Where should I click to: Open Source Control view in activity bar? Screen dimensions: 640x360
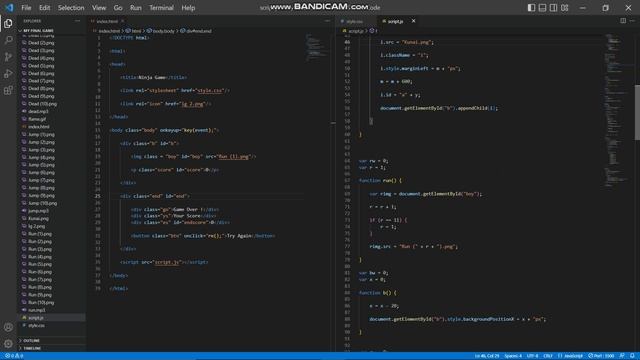(8, 57)
